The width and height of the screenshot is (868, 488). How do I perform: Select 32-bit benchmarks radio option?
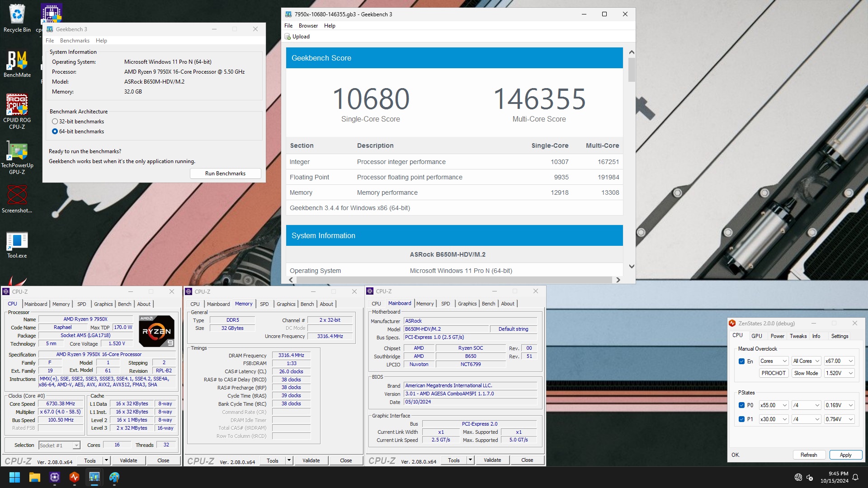pyautogui.click(x=55, y=122)
